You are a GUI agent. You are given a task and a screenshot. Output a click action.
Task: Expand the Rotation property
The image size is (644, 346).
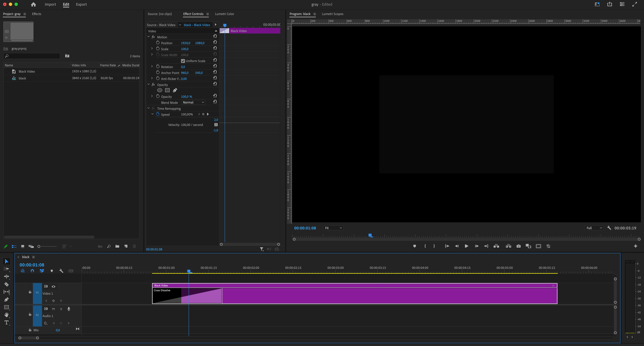point(152,67)
